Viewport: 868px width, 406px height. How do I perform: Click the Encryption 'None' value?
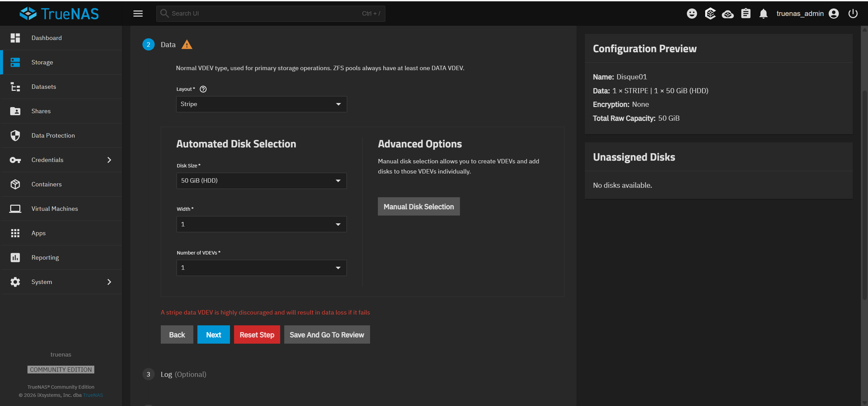[640, 104]
